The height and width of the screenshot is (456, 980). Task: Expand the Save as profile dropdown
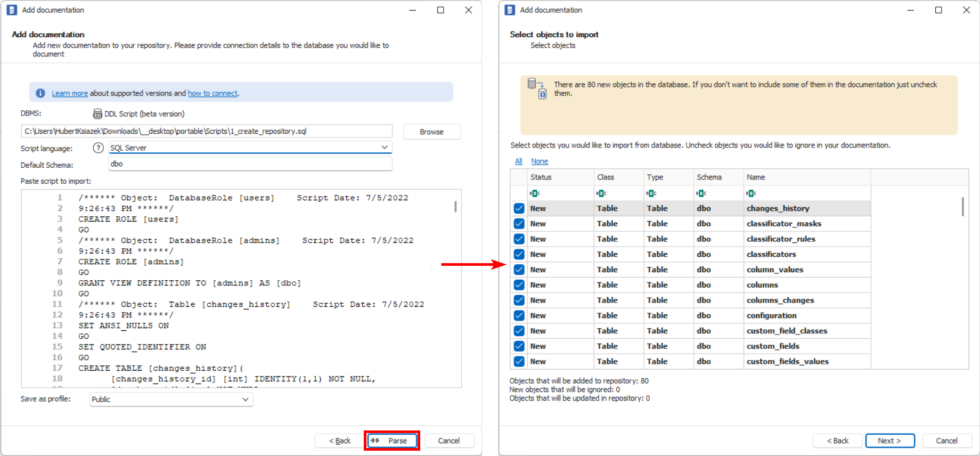pos(245,400)
